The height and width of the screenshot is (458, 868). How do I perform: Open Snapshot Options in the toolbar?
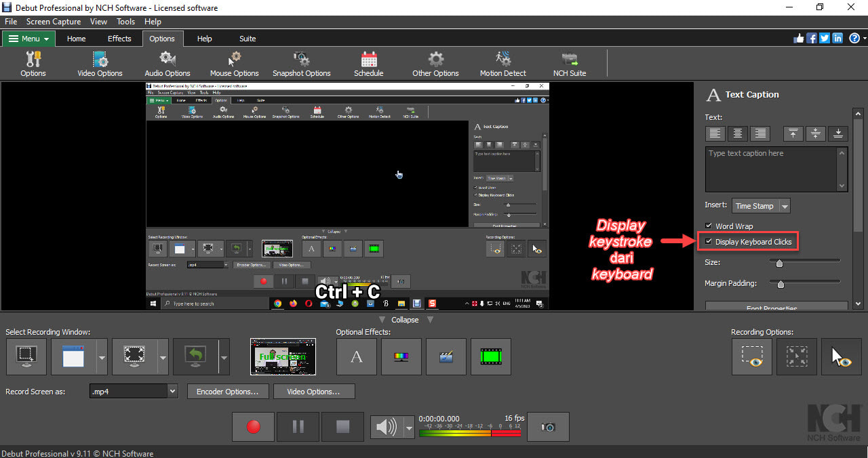[302, 64]
